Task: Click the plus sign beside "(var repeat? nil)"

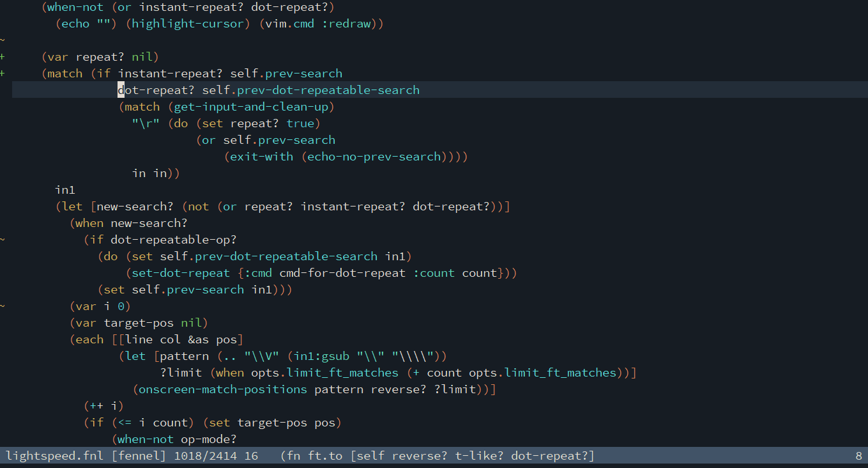Action: [3, 57]
